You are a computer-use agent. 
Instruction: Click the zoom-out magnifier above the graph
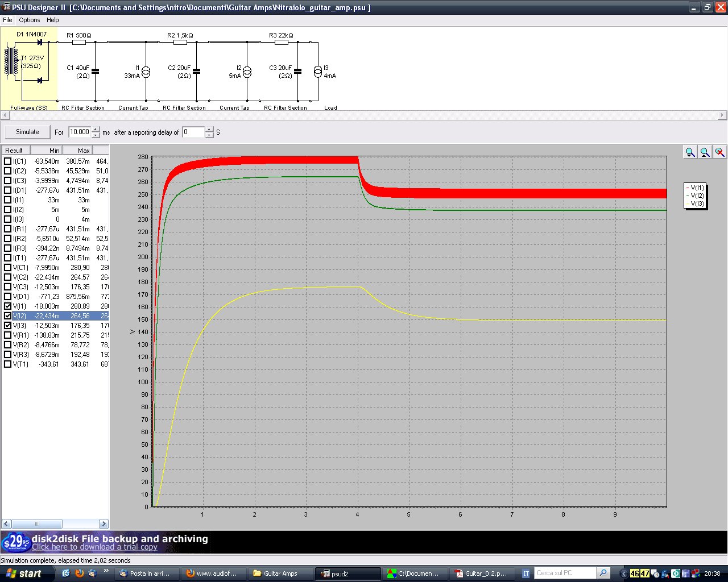[705, 152]
